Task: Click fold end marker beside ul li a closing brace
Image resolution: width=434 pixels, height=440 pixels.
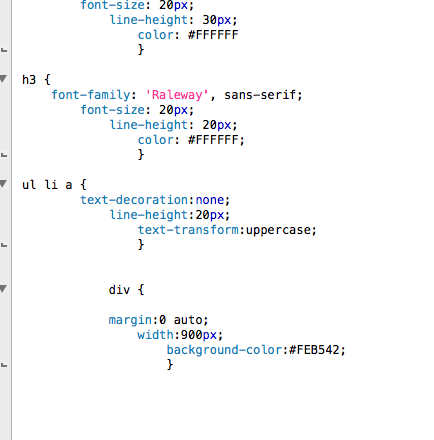Action: click(x=4, y=245)
